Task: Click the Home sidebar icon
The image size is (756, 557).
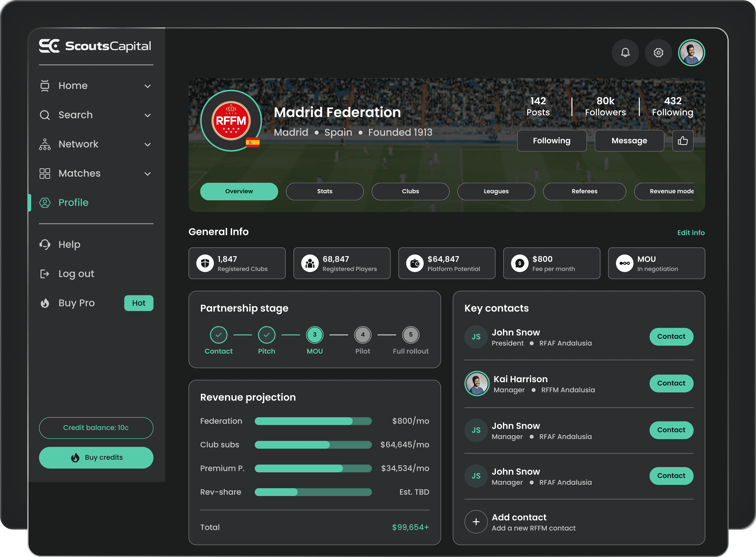Action: coord(45,86)
